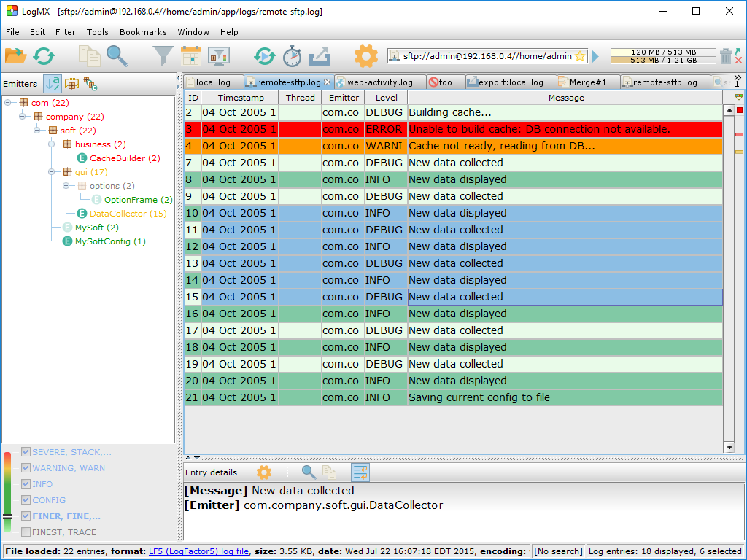Click the LF5 (LogFactor5) log file link
747x560 pixels.
[x=198, y=551]
